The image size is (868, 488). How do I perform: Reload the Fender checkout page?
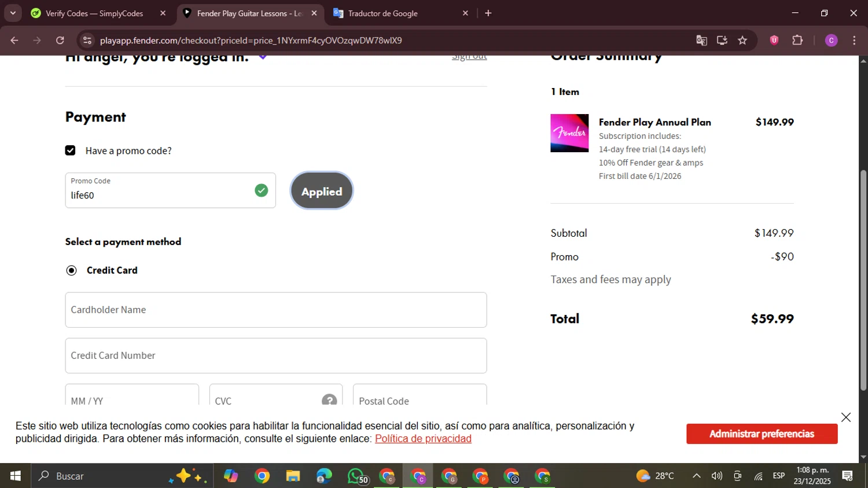point(60,41)
